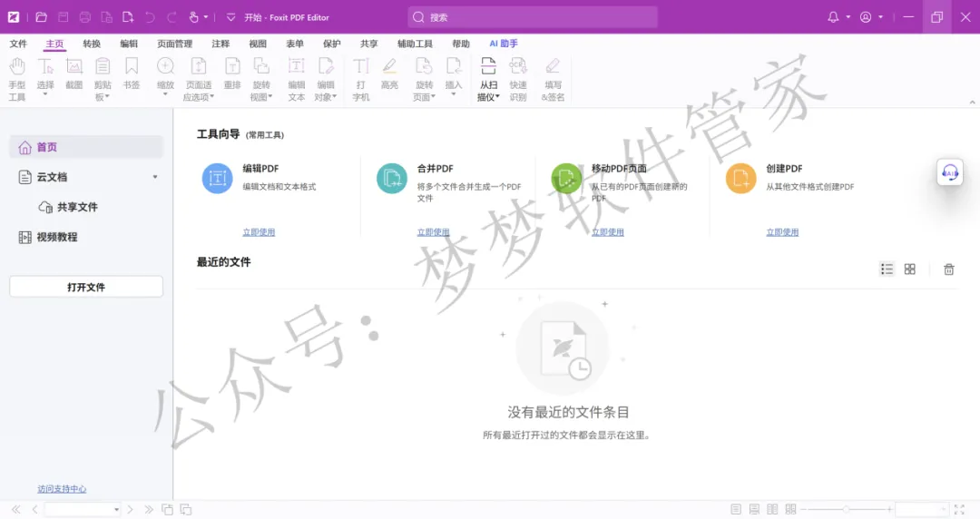Image resolution: width=980 pixels, height=519 pixels.
Task: Expand the Cloud Documents (云文档) arrow
Action: click(155, 177)
